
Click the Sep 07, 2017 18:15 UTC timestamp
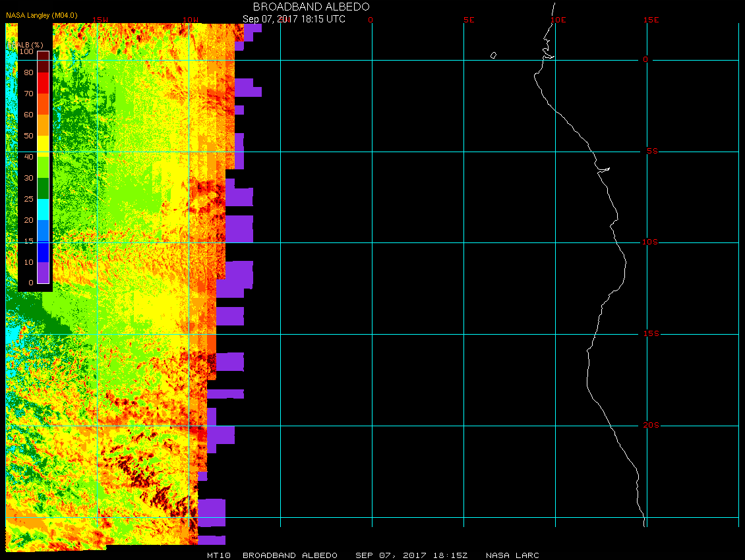tap(293, 19)
